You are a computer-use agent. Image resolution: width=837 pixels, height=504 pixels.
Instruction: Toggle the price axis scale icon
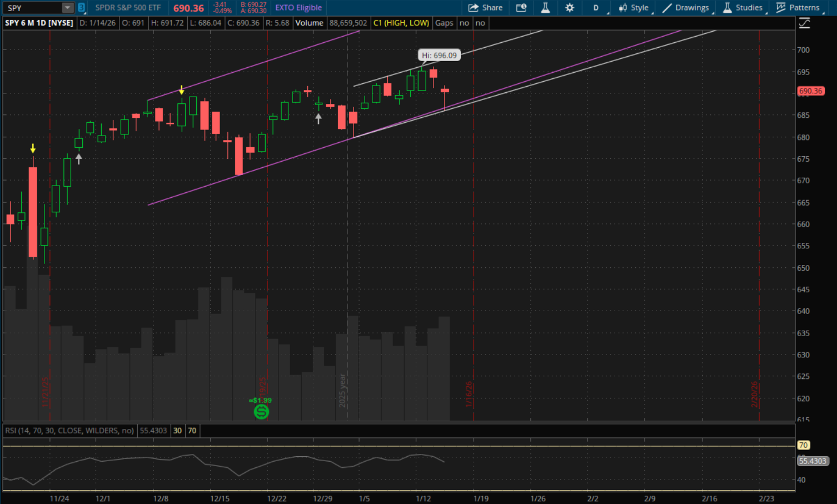[x=804, y=23]
